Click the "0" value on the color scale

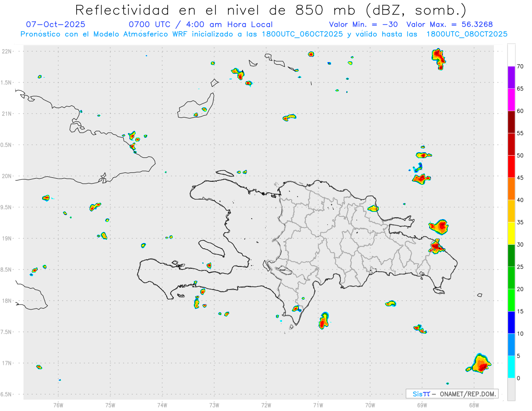coord(519,378)
